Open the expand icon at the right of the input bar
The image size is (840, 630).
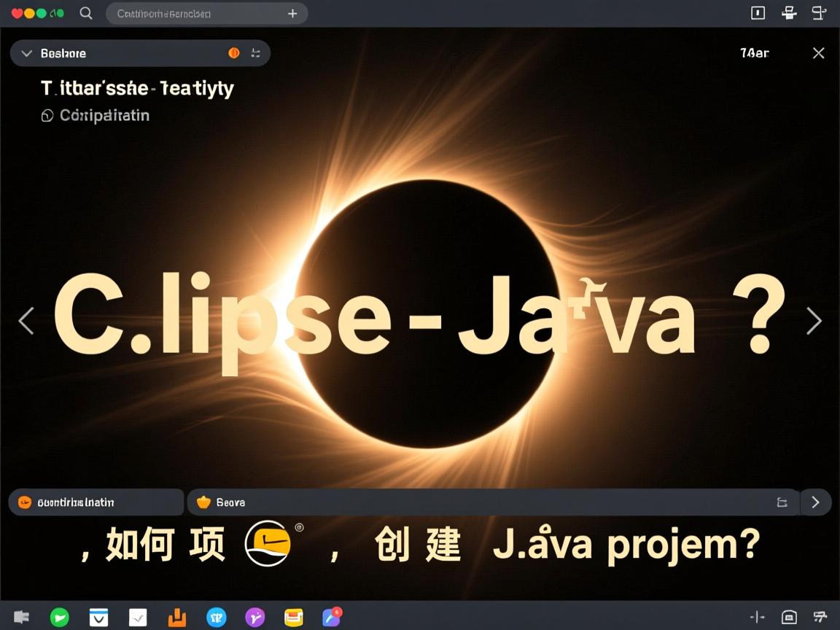[x=782, y=502]
